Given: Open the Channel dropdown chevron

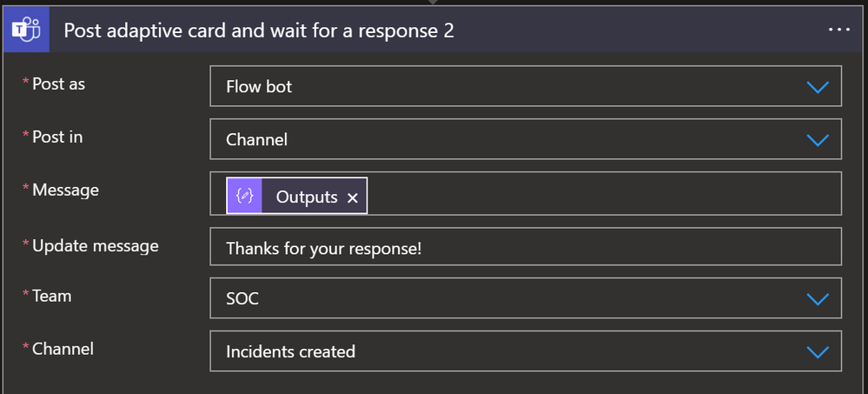Looking at the screenshot, I should coord(818,352).
